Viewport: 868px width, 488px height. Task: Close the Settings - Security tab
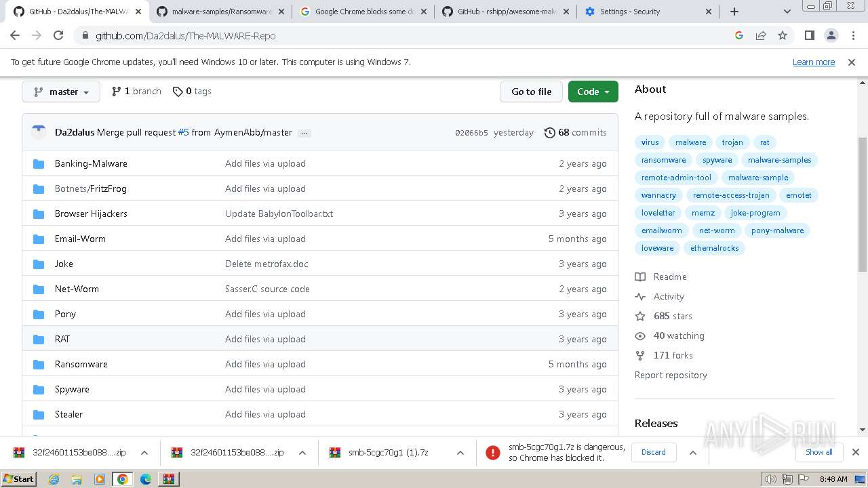[709, 12]
